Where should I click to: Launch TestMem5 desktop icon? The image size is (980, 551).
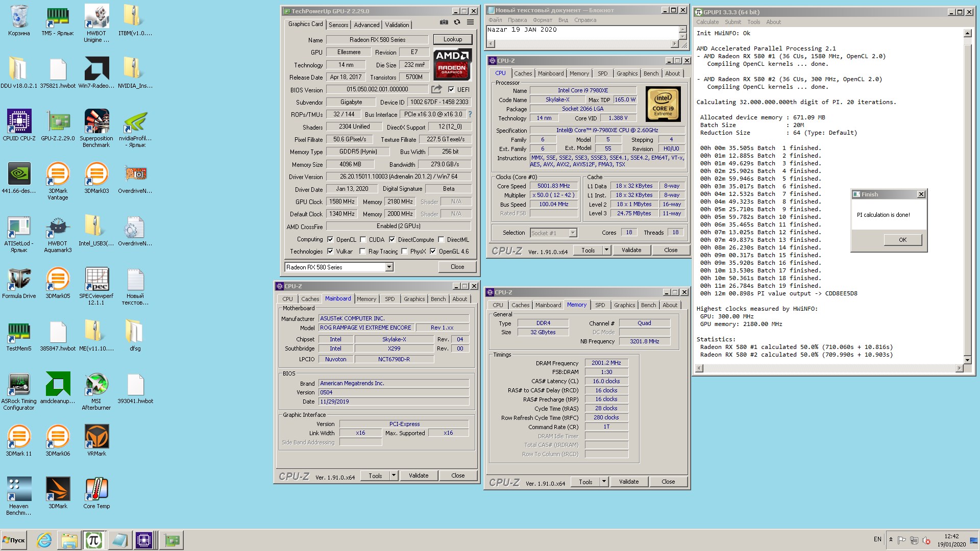pos(19,335)
